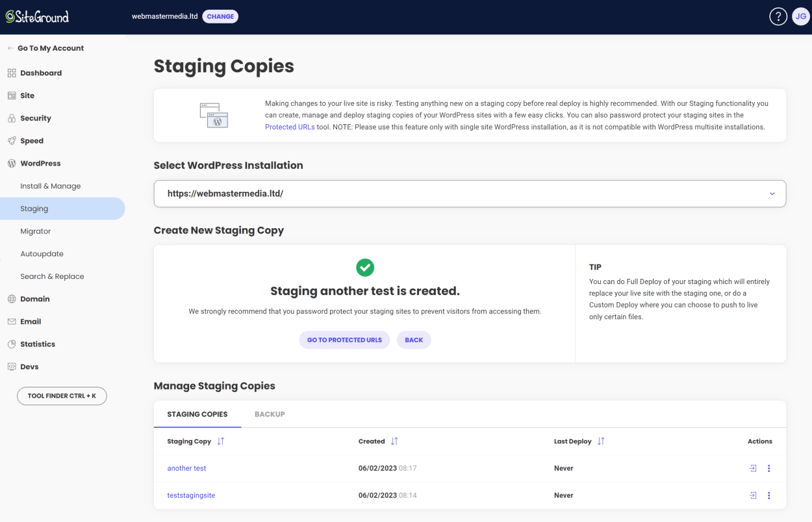
Task: Click the green success checkmark icon
Action: [365, 267]
